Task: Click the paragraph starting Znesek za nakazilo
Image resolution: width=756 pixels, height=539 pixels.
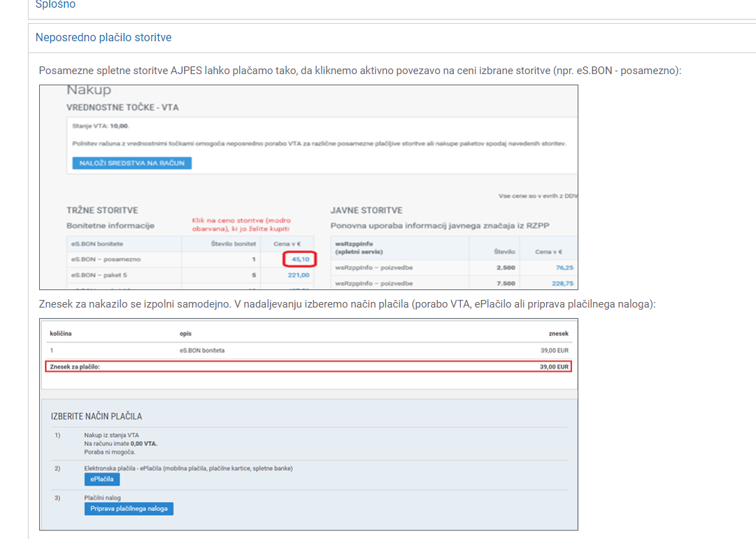Action: click(x=347, y=304)
